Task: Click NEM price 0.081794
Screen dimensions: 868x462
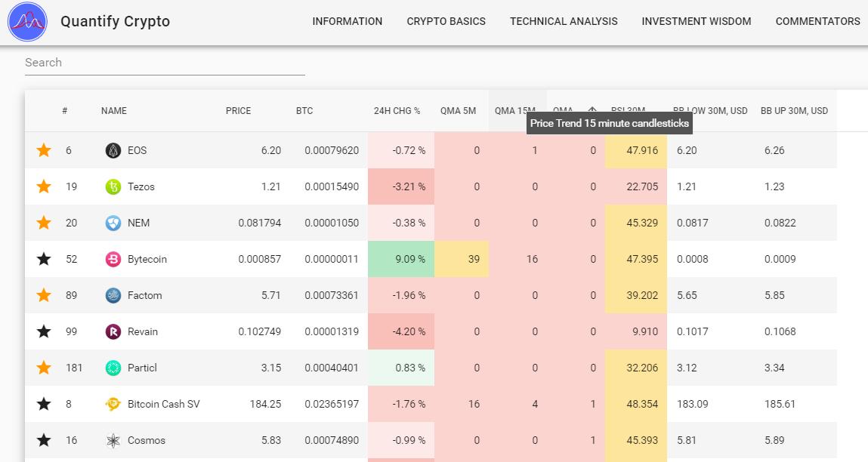Action: 260,223
